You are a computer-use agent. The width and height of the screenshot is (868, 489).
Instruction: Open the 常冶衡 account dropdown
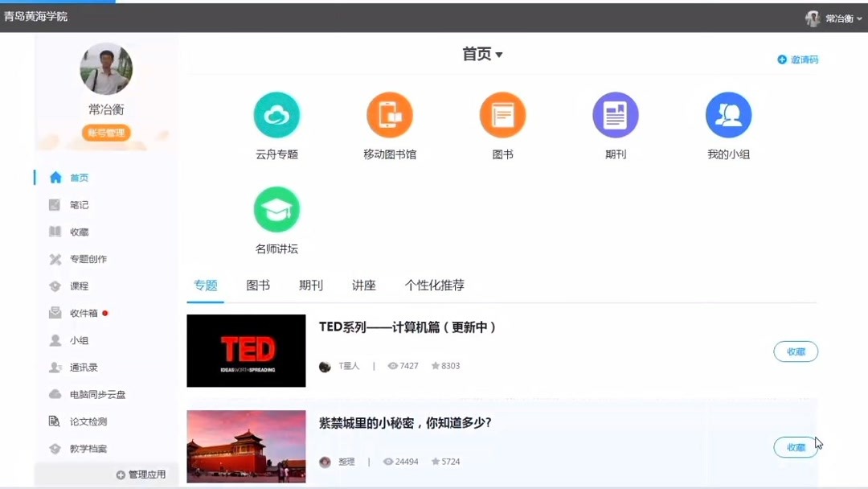838,18
